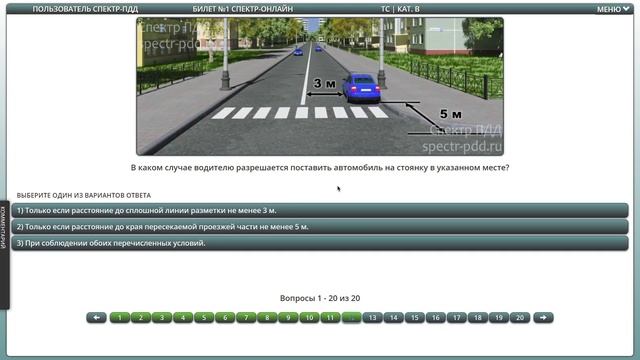The width and height of the screenshot is (640, 360).
Task: Click ВЫБЕРИТЕ ОДИН ИЗ ВАРИАНТОВ ОТВЕТА label
Action: 84,196
